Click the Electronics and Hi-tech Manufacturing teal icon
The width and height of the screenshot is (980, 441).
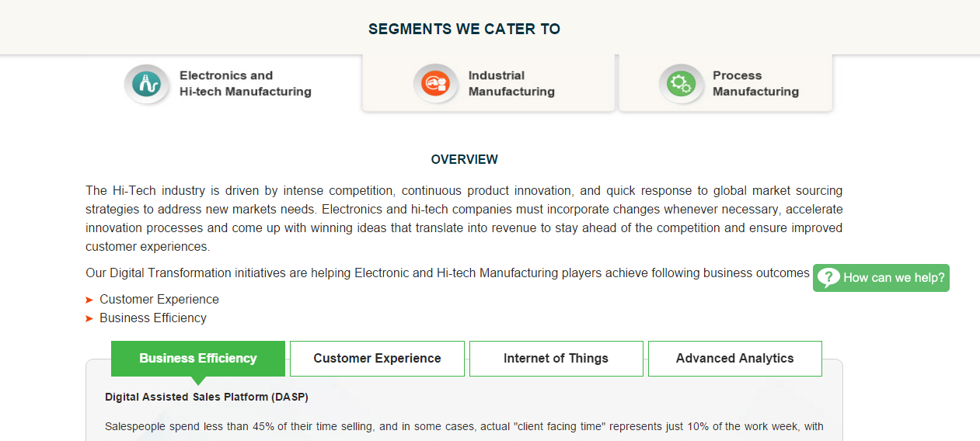(146, 82)
